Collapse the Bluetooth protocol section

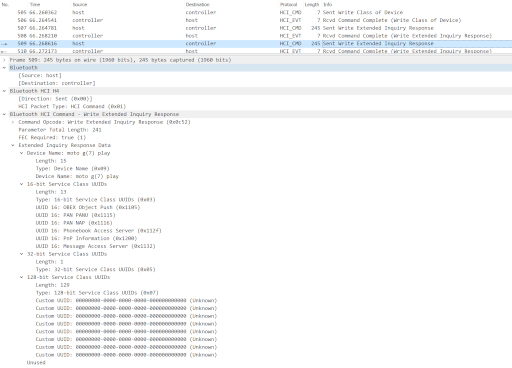click(x=4, y=68)
